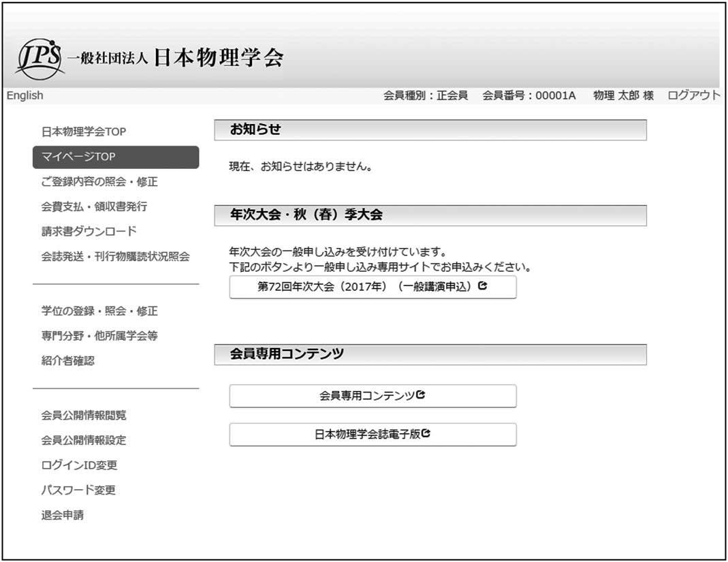Open 会誌発送・刊行物購読状況照会
The image size is (728, 562).
coord(116,256)
